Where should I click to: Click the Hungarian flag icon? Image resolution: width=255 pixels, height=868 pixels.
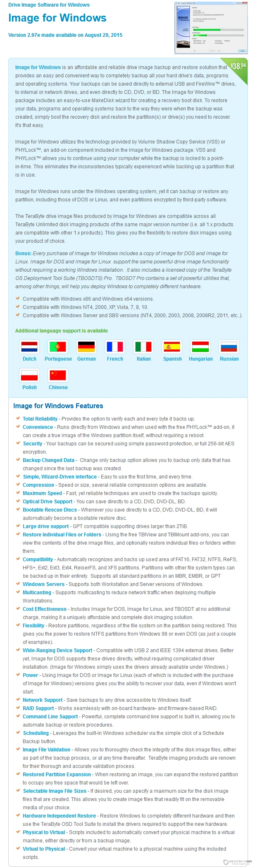coord(200,347)
